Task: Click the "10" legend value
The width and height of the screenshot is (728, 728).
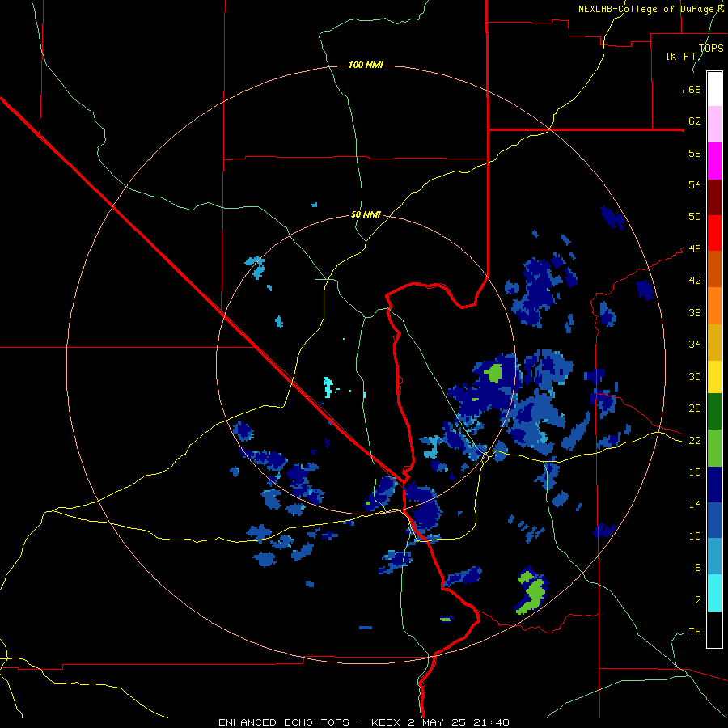Action: point(695,535)
